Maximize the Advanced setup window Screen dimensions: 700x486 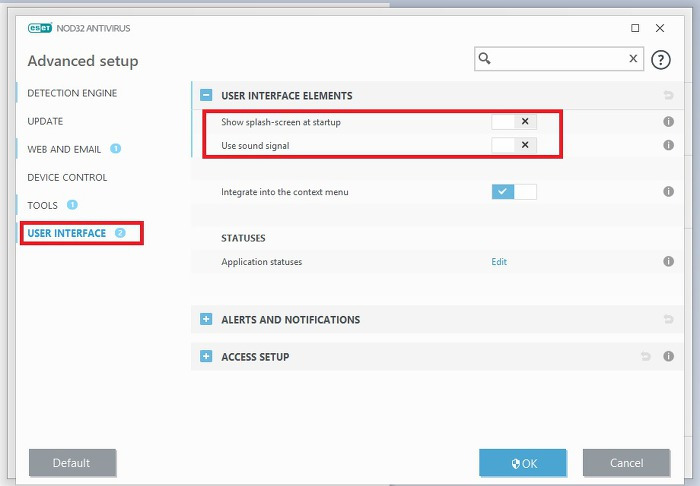(x=635, y=28)
